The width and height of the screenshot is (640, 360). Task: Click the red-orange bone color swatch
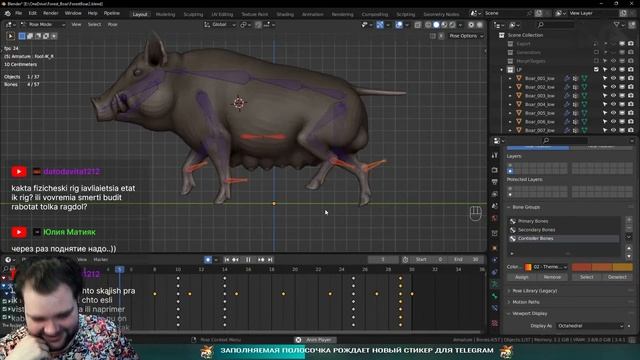click(x=581, y=267)
